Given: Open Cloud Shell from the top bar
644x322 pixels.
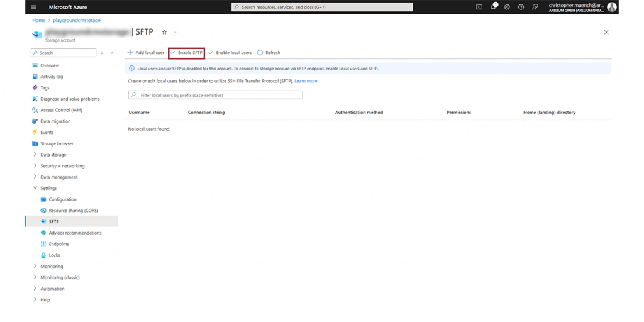Looking at the screenshot, I should click(479, 7).
